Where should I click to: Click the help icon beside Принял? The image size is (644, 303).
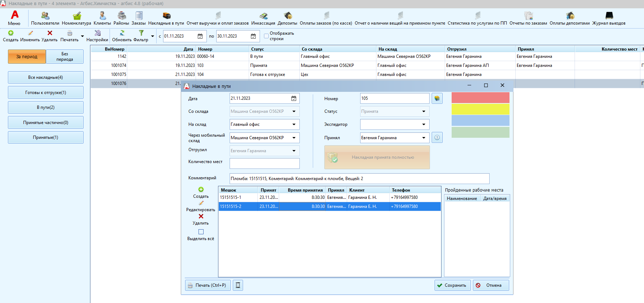(437, 137)
